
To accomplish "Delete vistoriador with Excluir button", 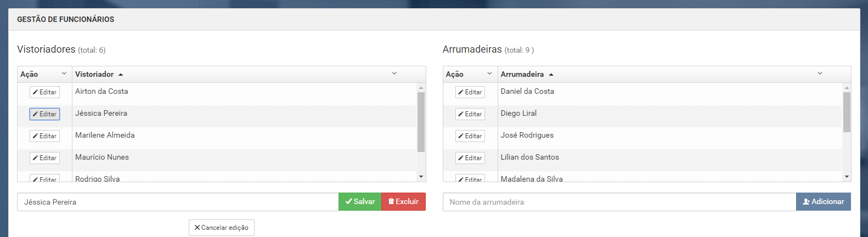I will (403, 202).
